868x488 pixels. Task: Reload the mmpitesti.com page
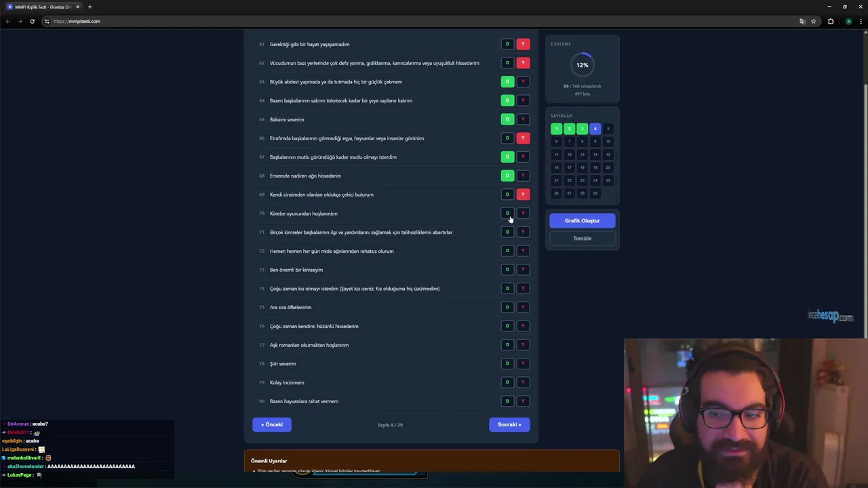click(x=32, y=21)
